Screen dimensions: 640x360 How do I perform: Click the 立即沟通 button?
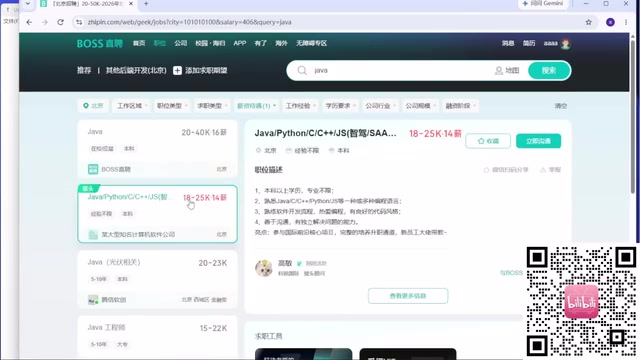tap(538, 141)
